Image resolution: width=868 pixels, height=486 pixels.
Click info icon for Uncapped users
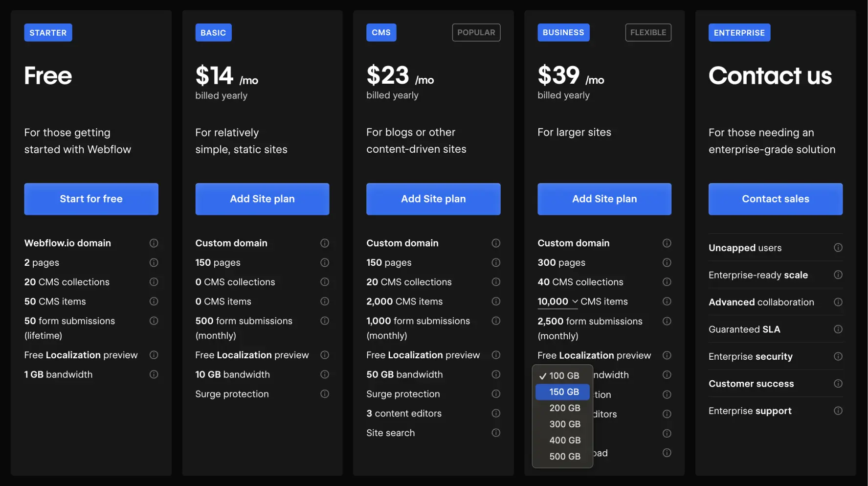click(x=838, y=248)
